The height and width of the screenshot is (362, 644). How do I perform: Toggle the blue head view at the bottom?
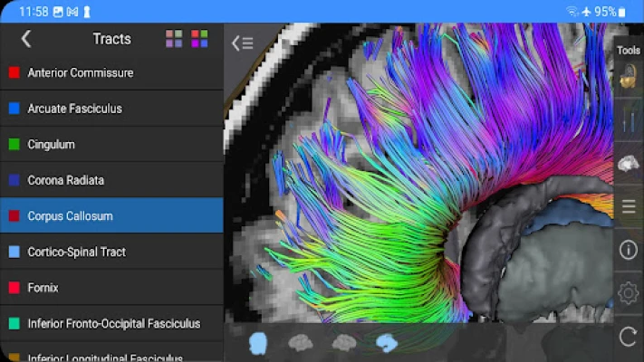pos(258,343)
